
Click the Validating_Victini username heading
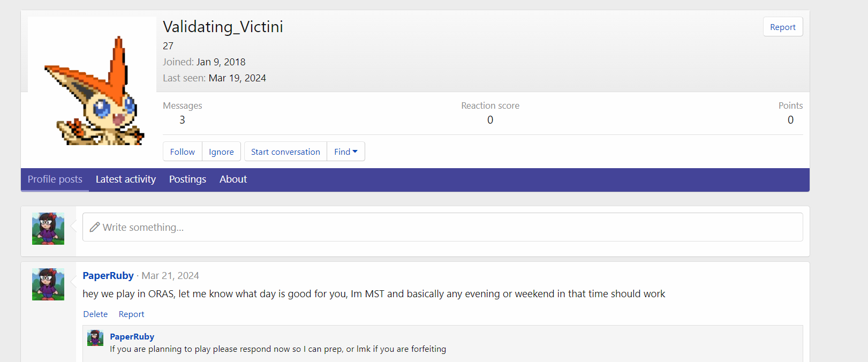pyautogui.click(x=223, y=27)
